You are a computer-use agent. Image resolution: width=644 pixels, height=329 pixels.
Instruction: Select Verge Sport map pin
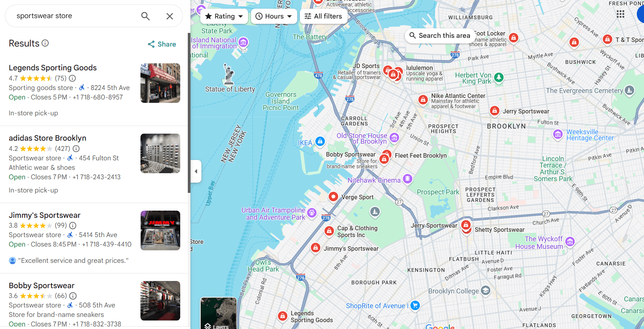(x=333, y=197)
